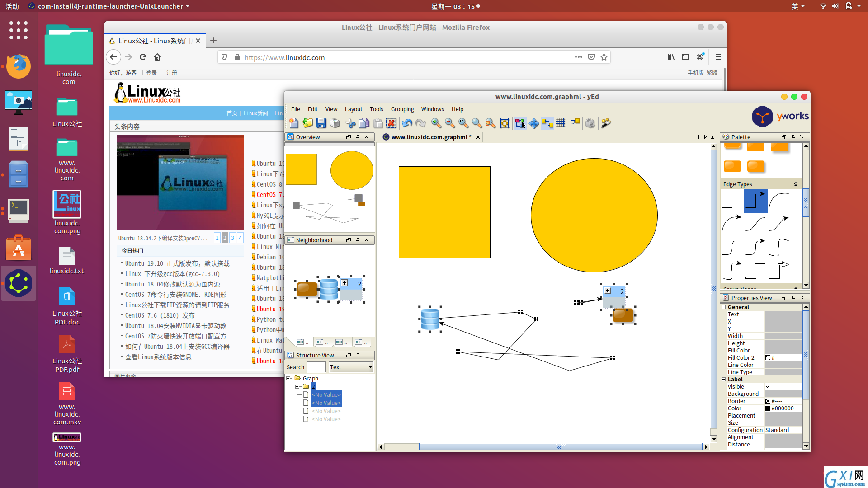This screenshot has width=868, height=488.
Task: Open the launcher app menu in top bar
Action: point(109,6)
